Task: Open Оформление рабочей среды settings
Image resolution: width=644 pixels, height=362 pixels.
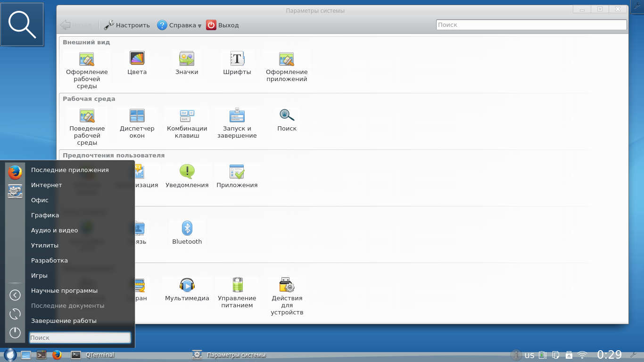Action: point(87,70)
